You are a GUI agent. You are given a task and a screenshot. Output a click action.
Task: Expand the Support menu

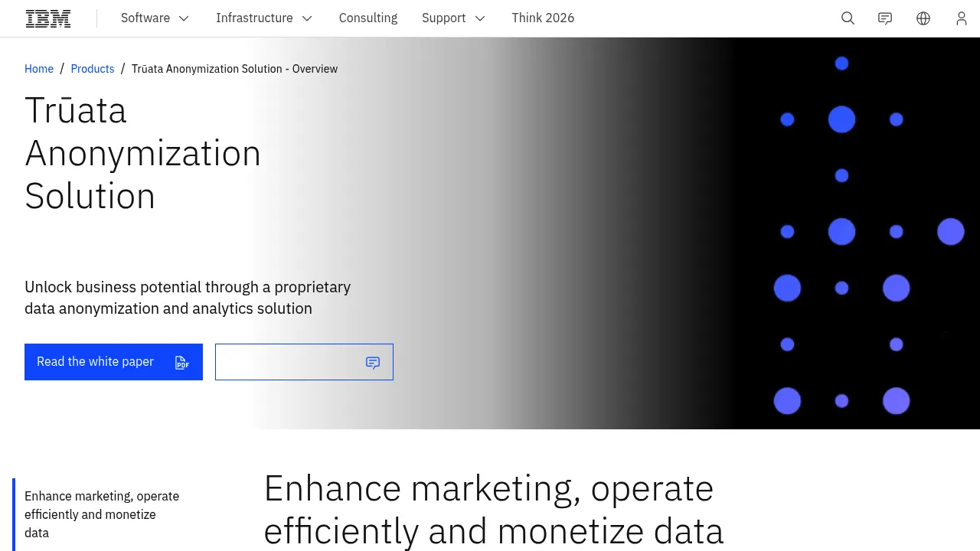(453, 18)
